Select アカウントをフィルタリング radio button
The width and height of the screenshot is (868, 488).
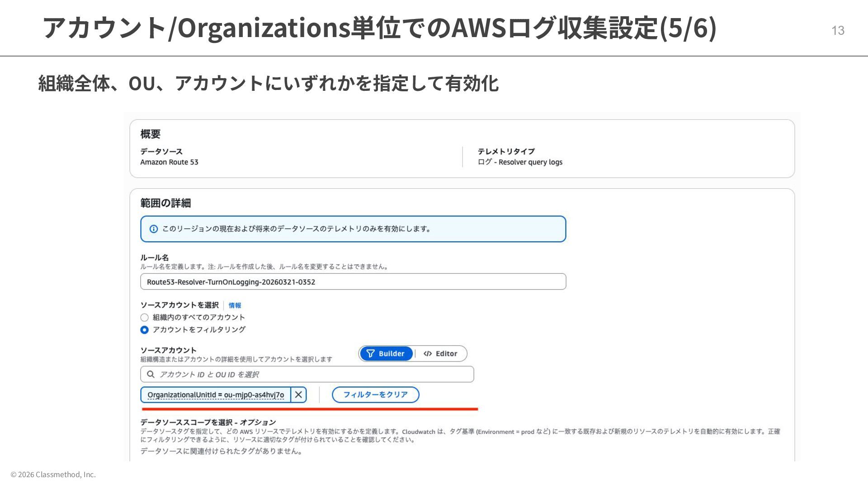pyautogui.click(x=145, y=330)
